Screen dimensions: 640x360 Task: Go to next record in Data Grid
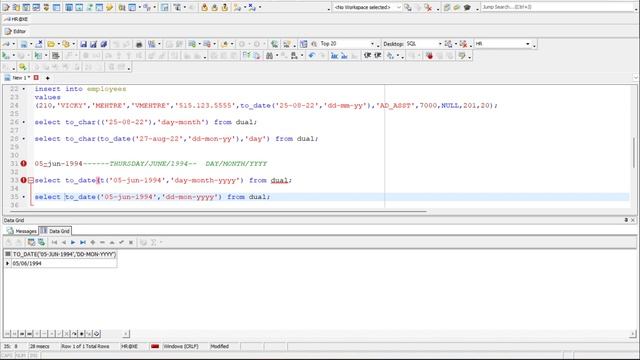click(x=73, y=242)
